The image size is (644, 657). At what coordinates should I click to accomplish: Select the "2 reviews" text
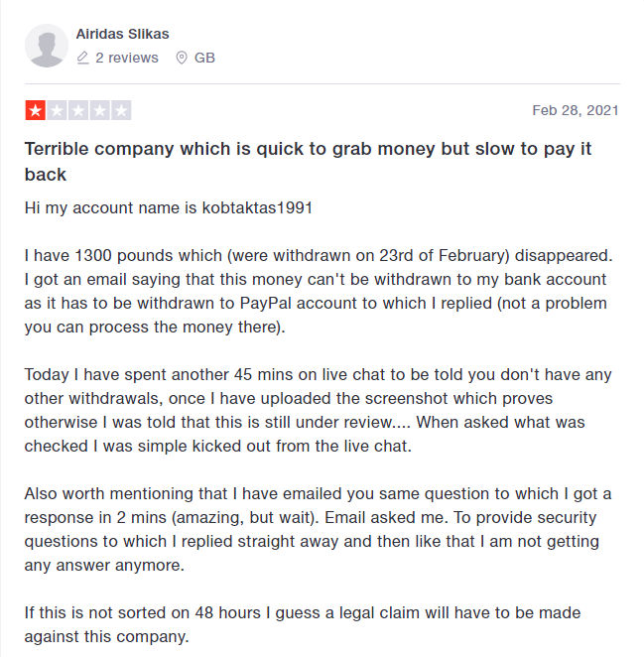click(127, 58)
